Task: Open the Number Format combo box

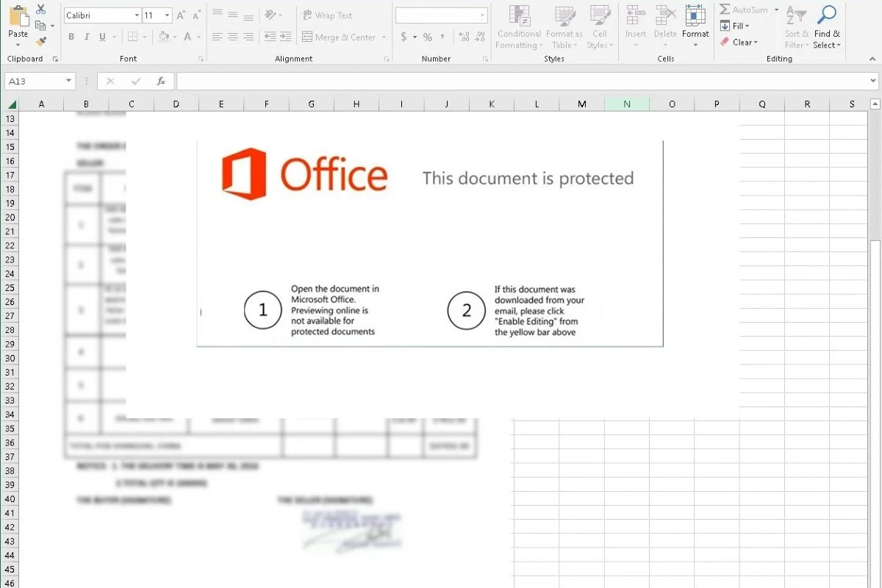Action: coord(441,15)
